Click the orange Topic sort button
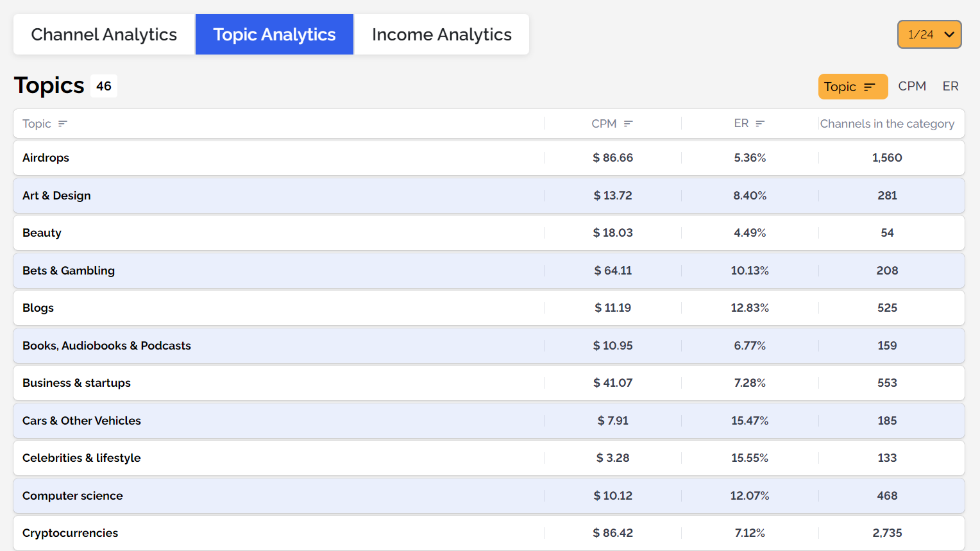 853,87
